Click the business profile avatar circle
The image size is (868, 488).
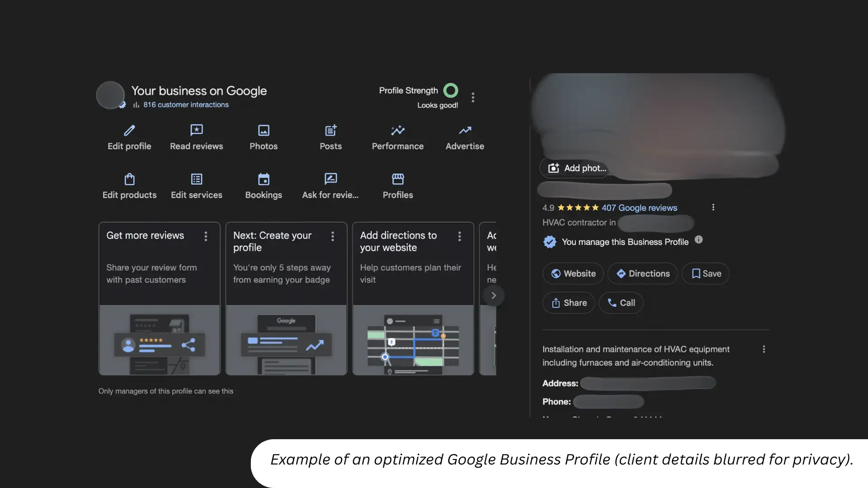pyautogui.click(x=110, y=95)
